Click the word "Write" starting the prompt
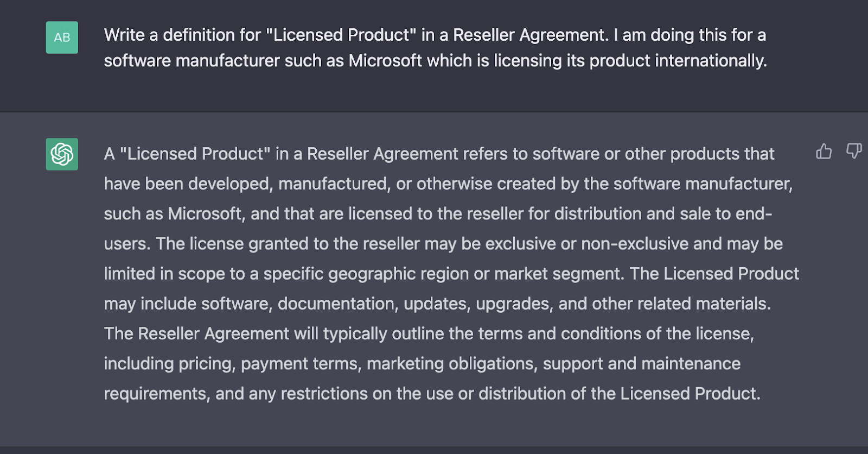The height and width of the screenshot is (454, 868). (124, 35)
